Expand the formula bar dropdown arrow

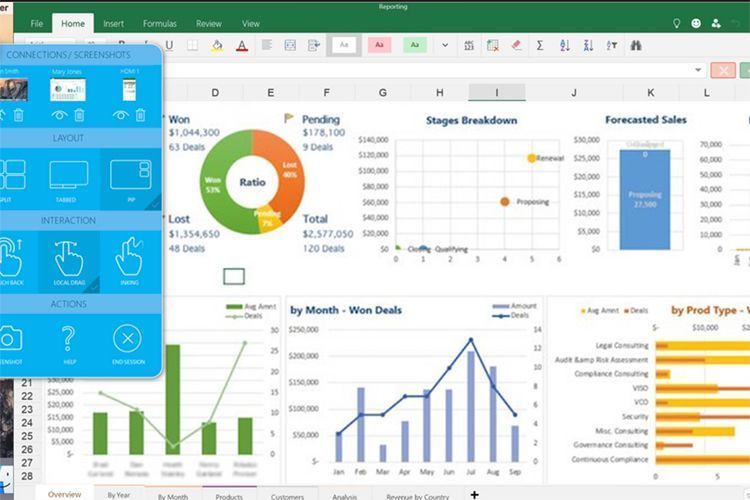pos(698,70)
